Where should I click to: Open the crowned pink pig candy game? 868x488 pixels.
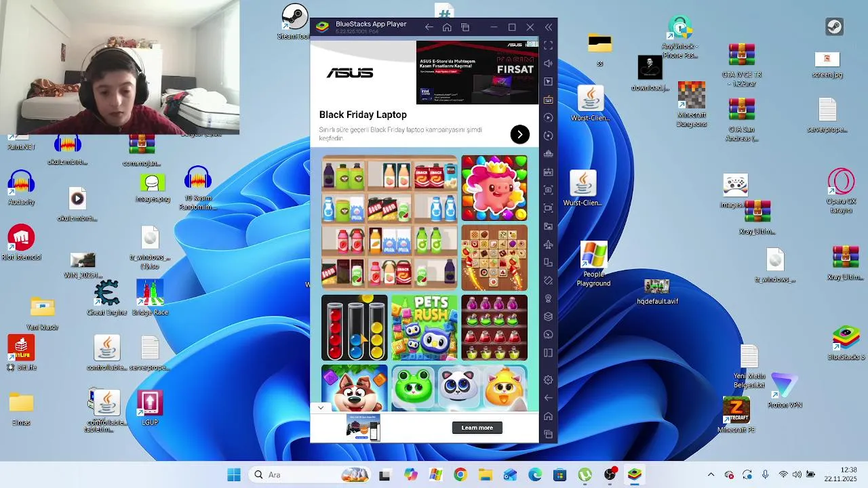point(494,188)
